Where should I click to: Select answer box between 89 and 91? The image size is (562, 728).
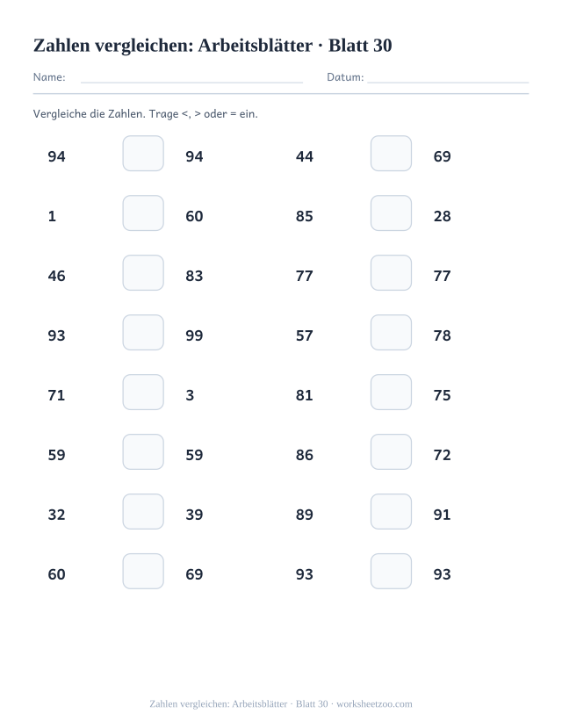pos(391,512)
